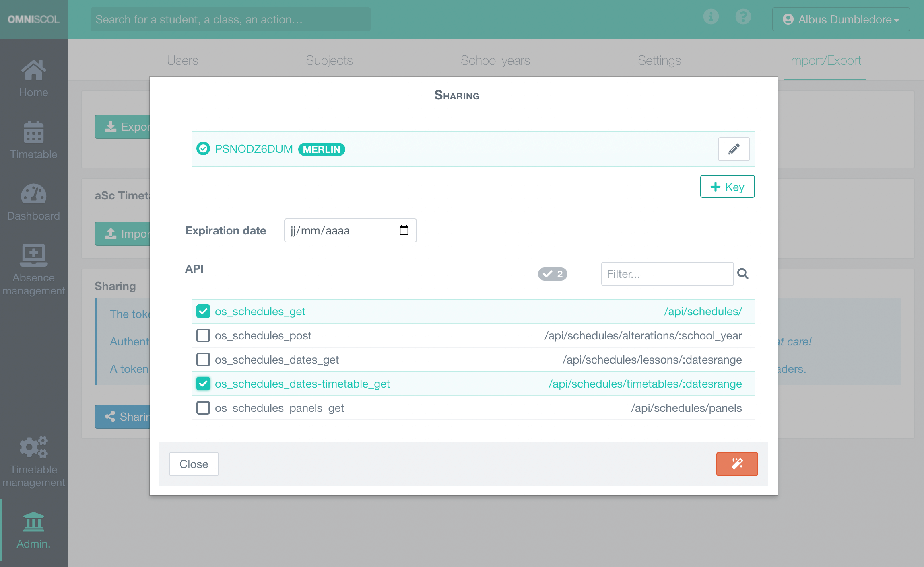Type in the Filter field above the API list

tap(667, 274)
